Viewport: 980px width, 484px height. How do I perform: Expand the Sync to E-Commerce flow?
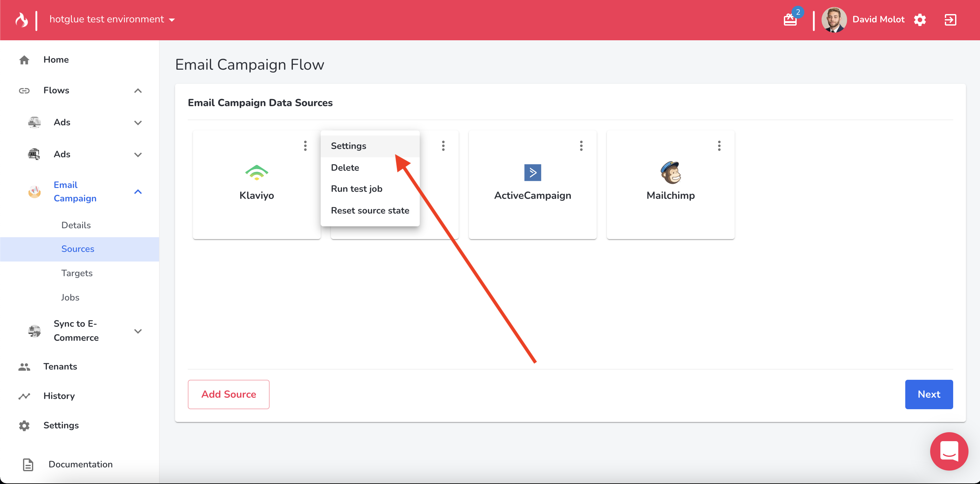(138, 331)
